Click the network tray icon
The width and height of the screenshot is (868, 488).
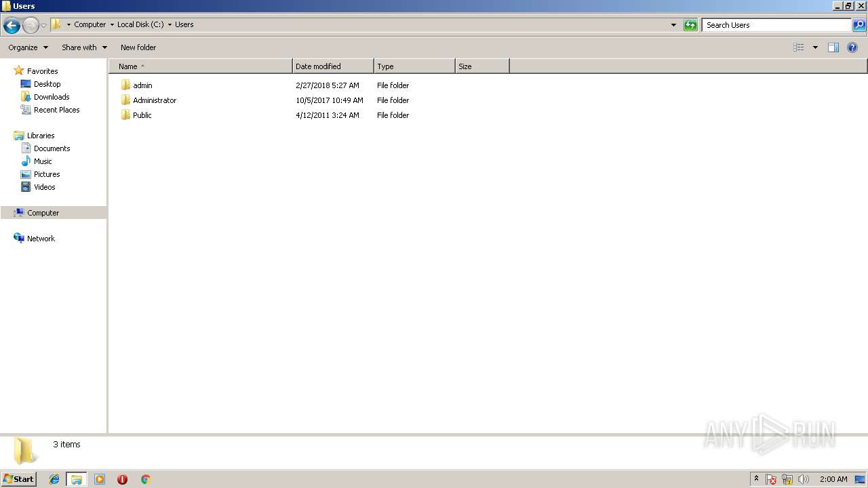pyautogui.click(x=787, y=479)
